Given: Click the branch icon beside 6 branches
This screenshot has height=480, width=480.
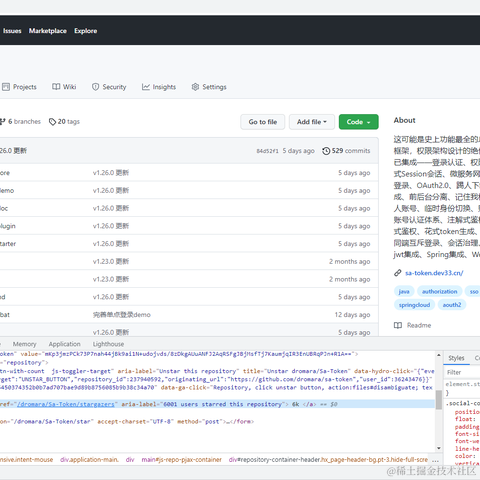Looking at the screenshot, I should (3, 122).
